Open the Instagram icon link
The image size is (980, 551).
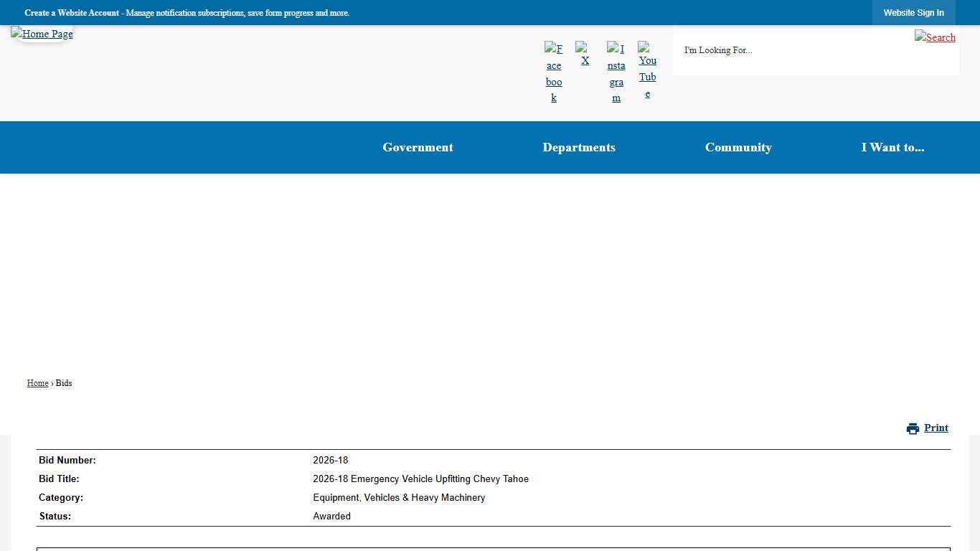coord(616,72)
